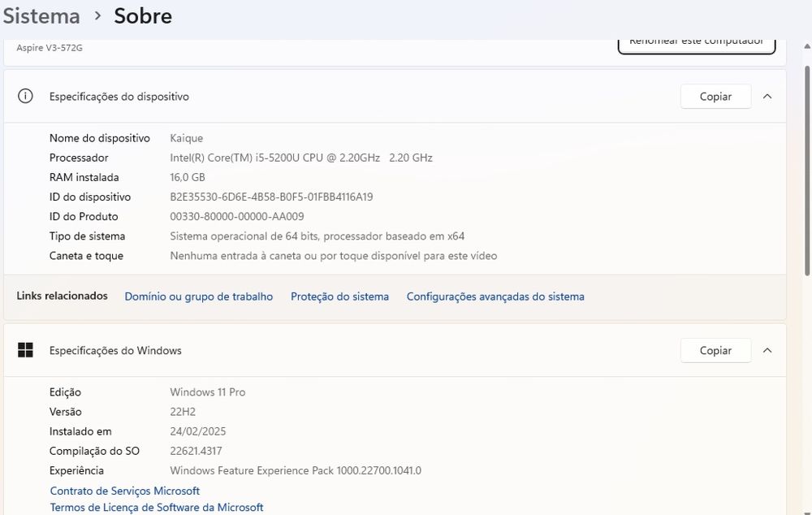Screen dimensions: 812x515
Task: Click the Sobre page title
Action: 143,15
